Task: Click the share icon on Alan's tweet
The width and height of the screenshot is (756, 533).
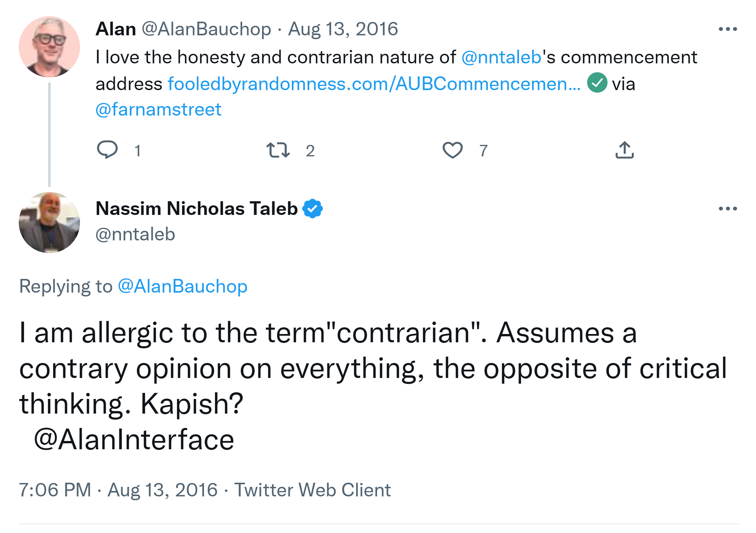Action: (625, 150)
